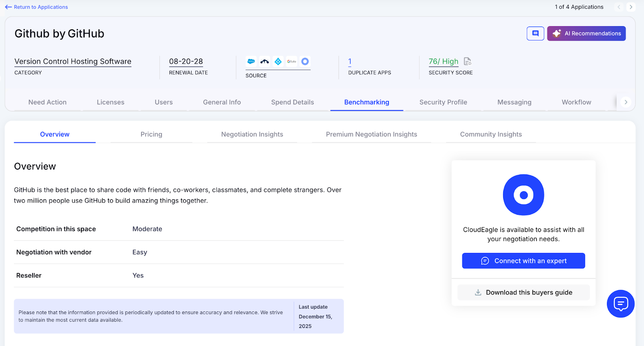
Task: Open the security score report document icon
Action: (467, 61)
